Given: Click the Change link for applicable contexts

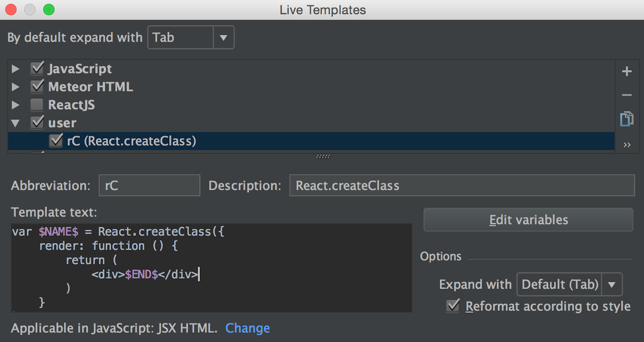Looking at the screenshot, I should [x=248, y=328].
